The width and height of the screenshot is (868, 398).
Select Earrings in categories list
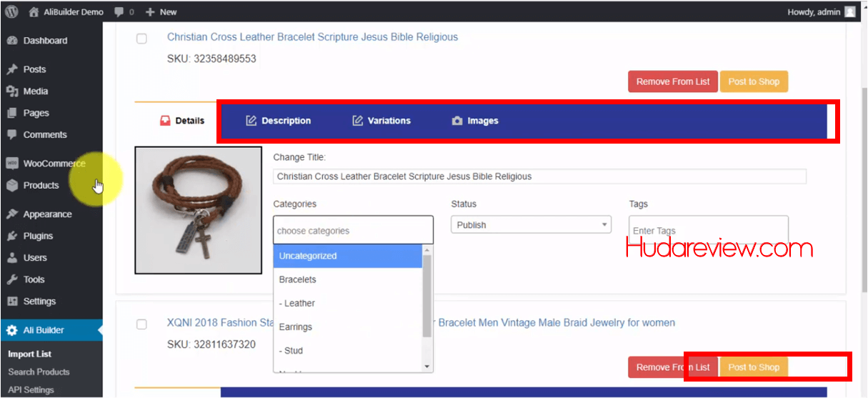click(x=348, y=327)
